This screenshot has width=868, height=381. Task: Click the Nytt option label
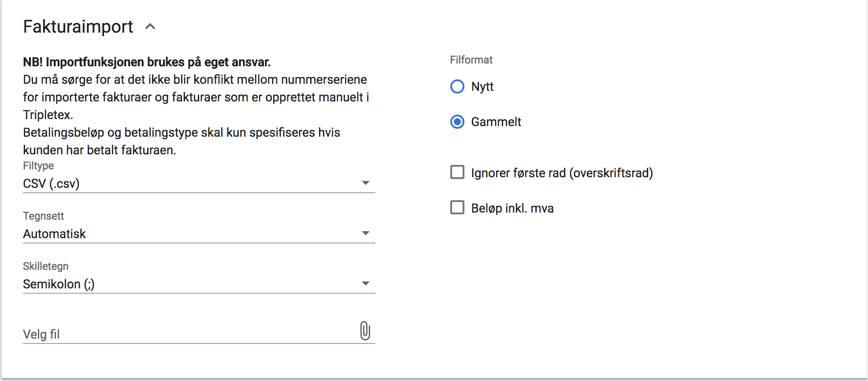coord(482,86)
